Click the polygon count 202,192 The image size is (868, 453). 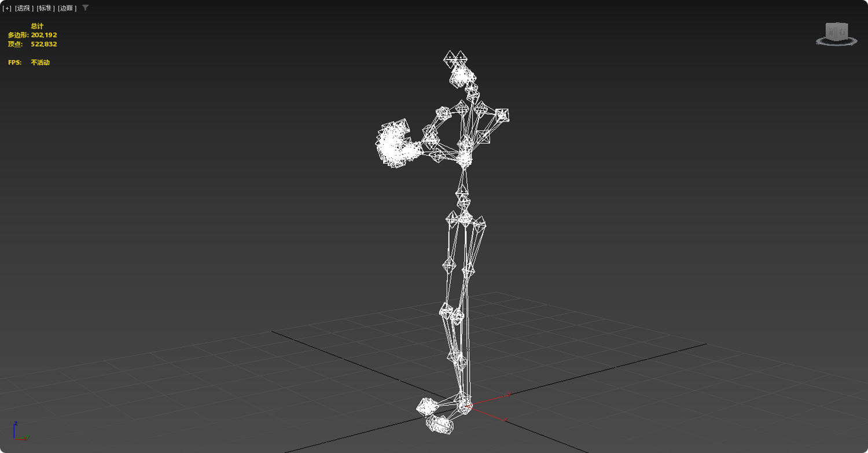[44, 35]
